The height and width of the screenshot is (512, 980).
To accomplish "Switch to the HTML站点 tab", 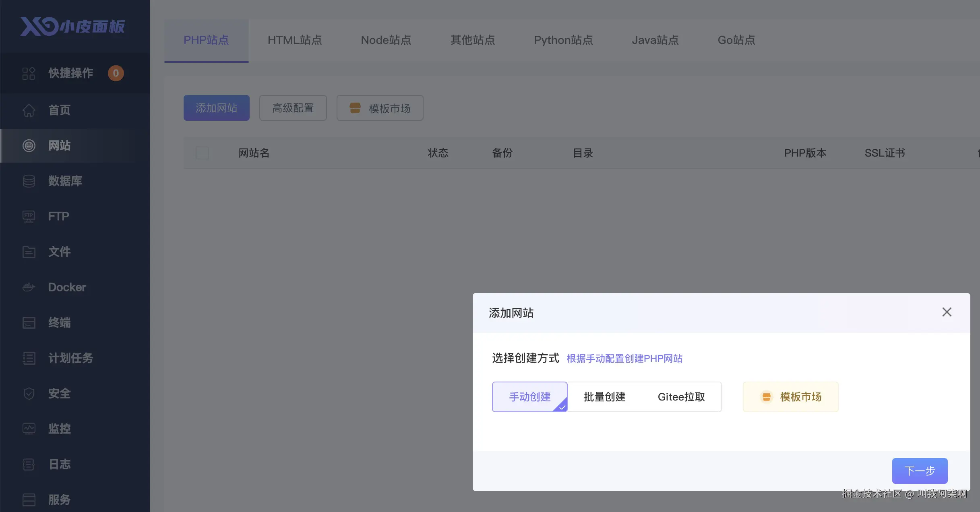I will 295,40.
